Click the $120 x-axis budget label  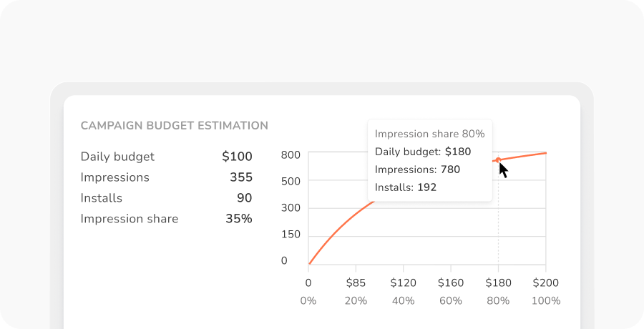click(404, 283)
